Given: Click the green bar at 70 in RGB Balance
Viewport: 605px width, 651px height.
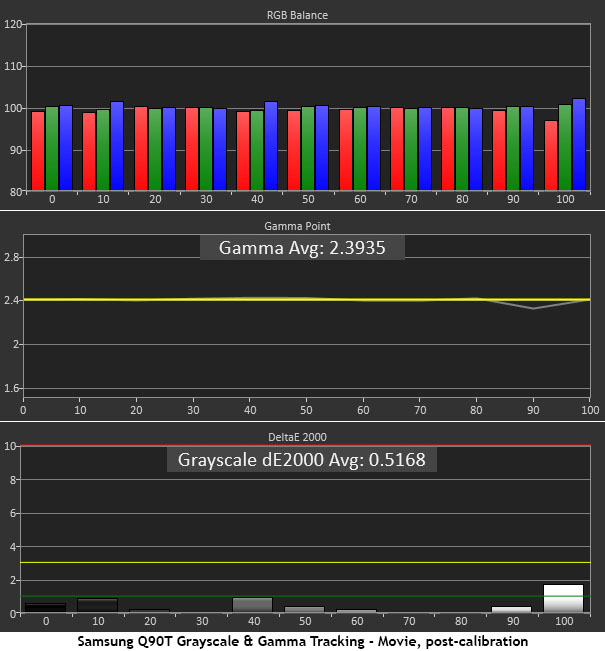Looking at the screenshot, I should (411, 149).
